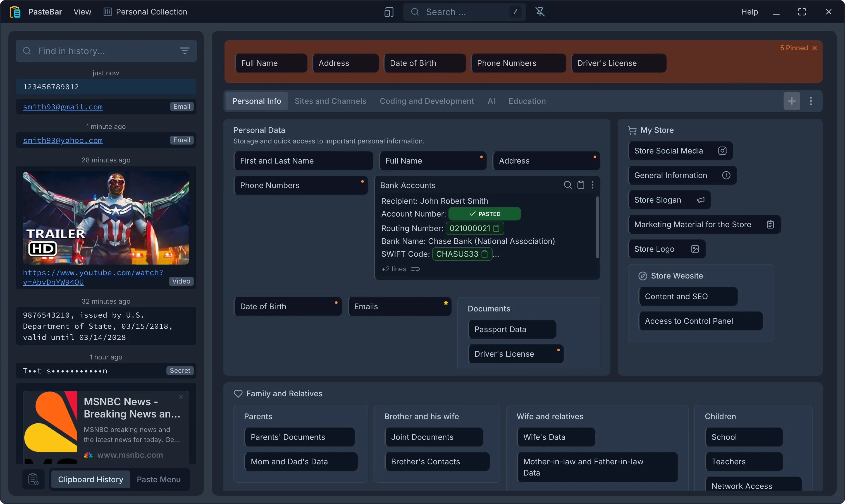Click the main Search field
The width and height of the screenshot is (845, 504).
[x=464, y=12]
